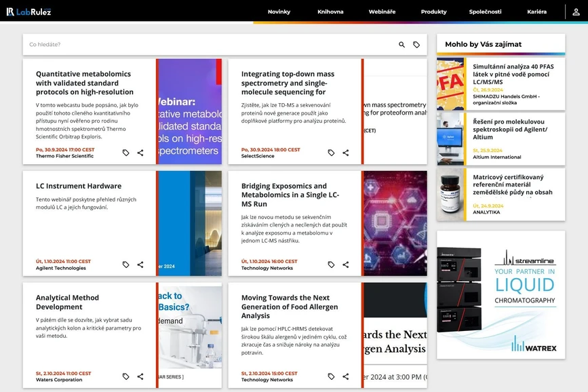Click the Po, 30.9.2024 18:00 CEST date
The width and height of the screenshot is (588, 392).
pos(271,150)
